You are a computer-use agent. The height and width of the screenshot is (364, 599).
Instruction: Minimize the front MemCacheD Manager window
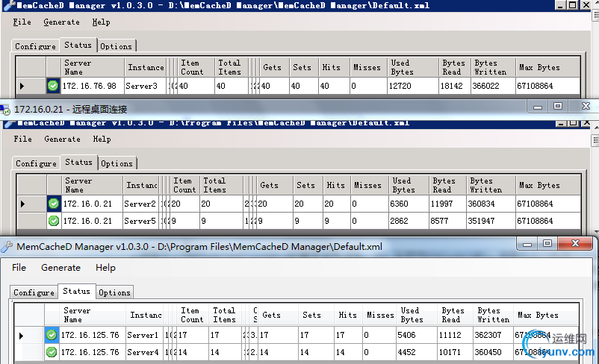pos(527,243)
